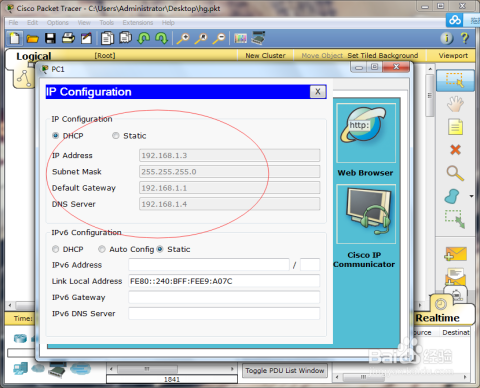Pick the Draw Polygon shape tool
The image size is (480, 388).
(x=452, y=196)
